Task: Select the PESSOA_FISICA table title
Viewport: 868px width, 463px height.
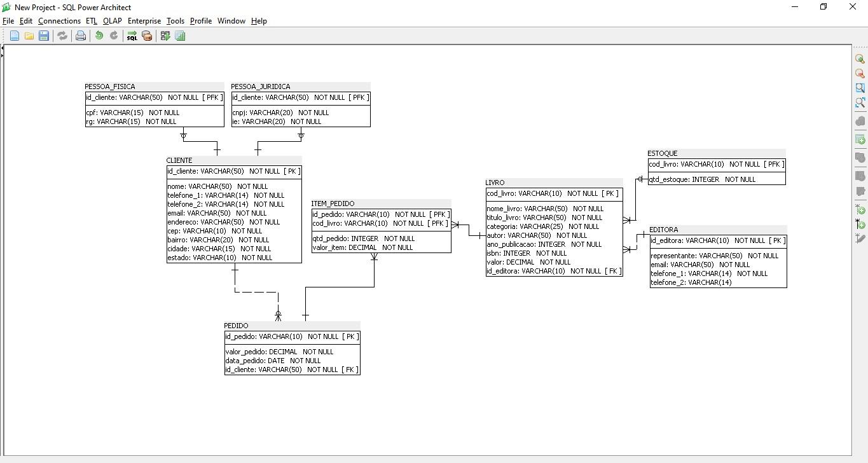Action: coord(110,86)
